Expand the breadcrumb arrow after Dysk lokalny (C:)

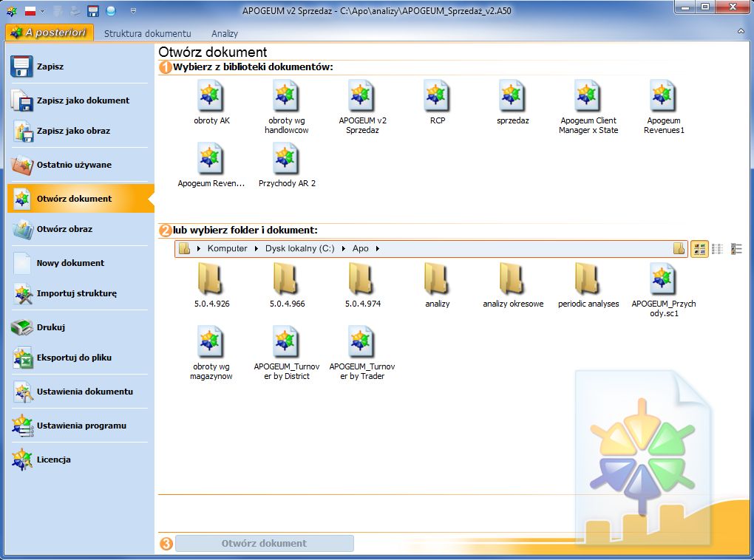click(x=343, y=248)
